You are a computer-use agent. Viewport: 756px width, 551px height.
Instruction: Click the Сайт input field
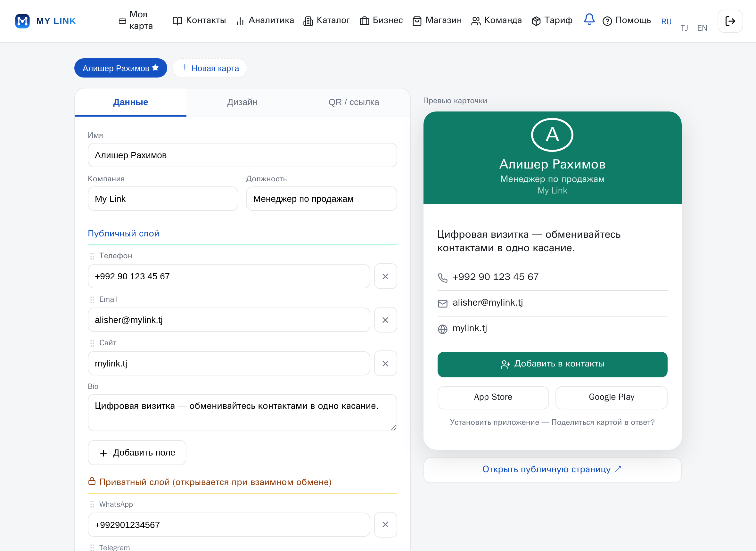click(x=229, y=363)
